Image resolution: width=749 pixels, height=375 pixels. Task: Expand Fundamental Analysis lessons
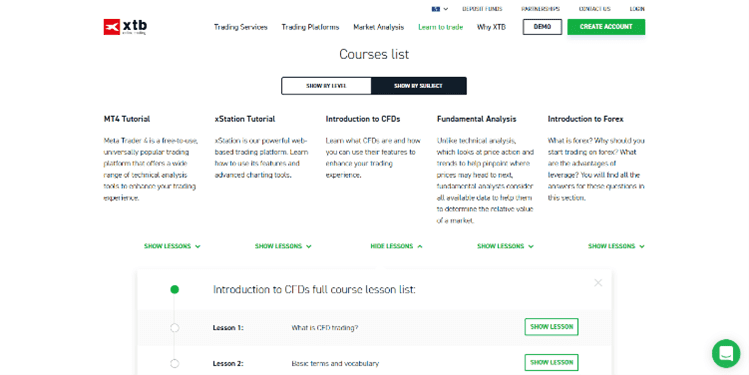tap(505, 246)
